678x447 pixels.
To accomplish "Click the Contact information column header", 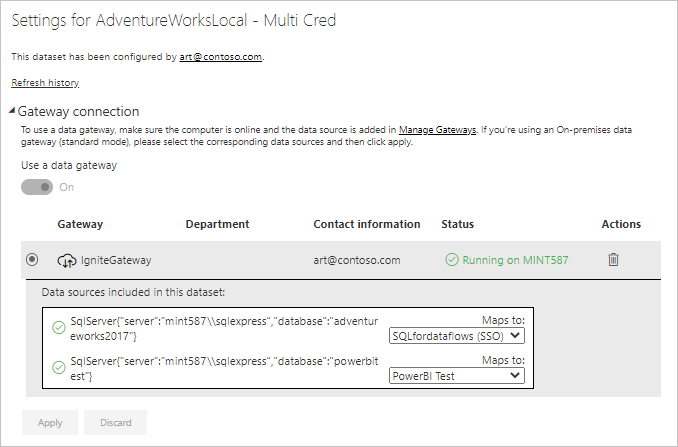I will (x=366, y=224).
